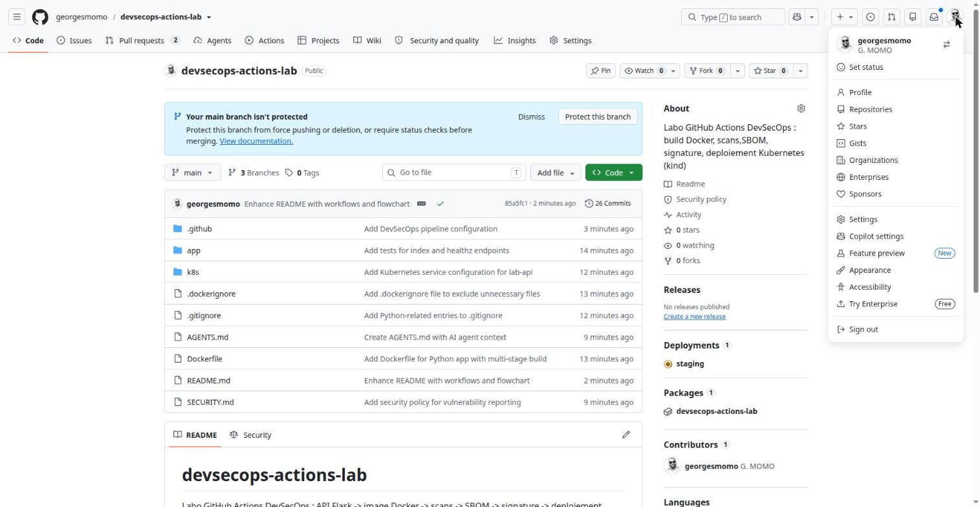980x507 pixels.
Task: Open the Issues inbox icon in header
Action: (870, 17)
